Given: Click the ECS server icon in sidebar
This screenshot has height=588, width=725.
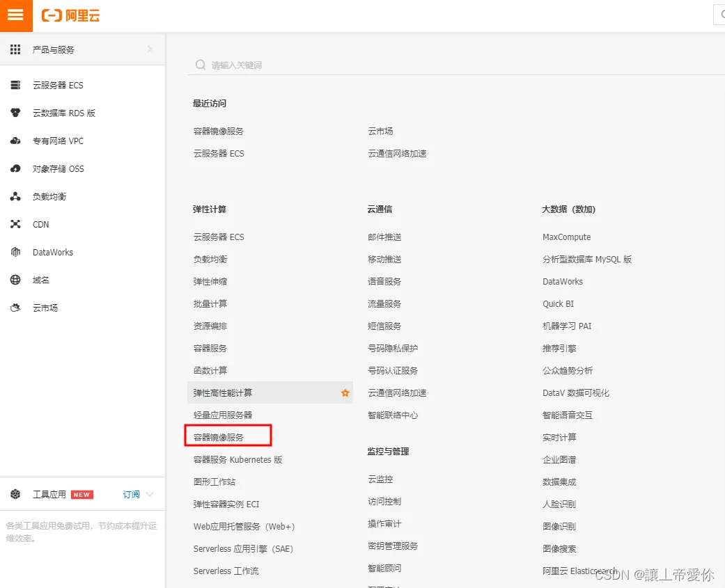Looking at the screenshot, I should (15, 85).
